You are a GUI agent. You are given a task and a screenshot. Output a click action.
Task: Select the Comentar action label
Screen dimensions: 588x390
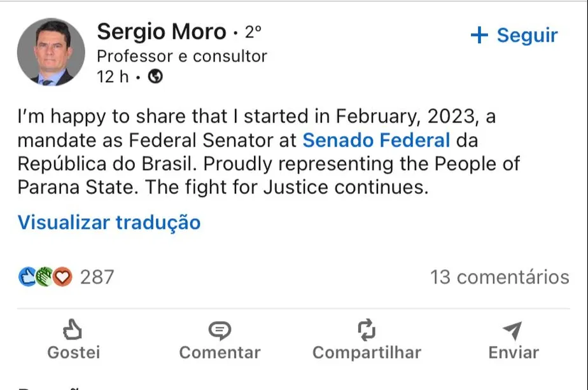220,351
